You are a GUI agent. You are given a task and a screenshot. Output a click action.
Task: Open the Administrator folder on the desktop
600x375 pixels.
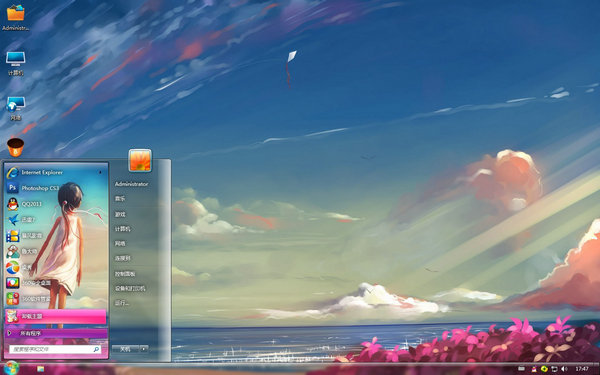pos(16,17)
